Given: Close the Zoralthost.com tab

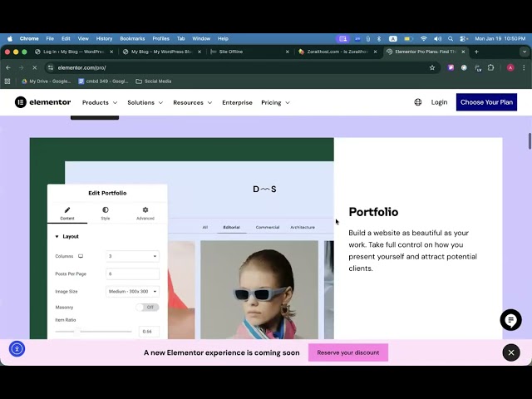Looking at the screenshot, I should pyautogui.click(x=375, y=52).
